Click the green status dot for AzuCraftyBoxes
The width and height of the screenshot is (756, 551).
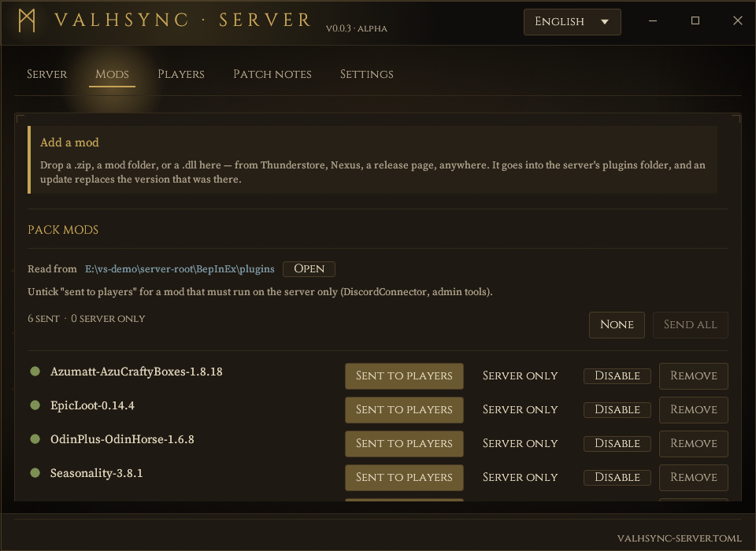point(35,372)
